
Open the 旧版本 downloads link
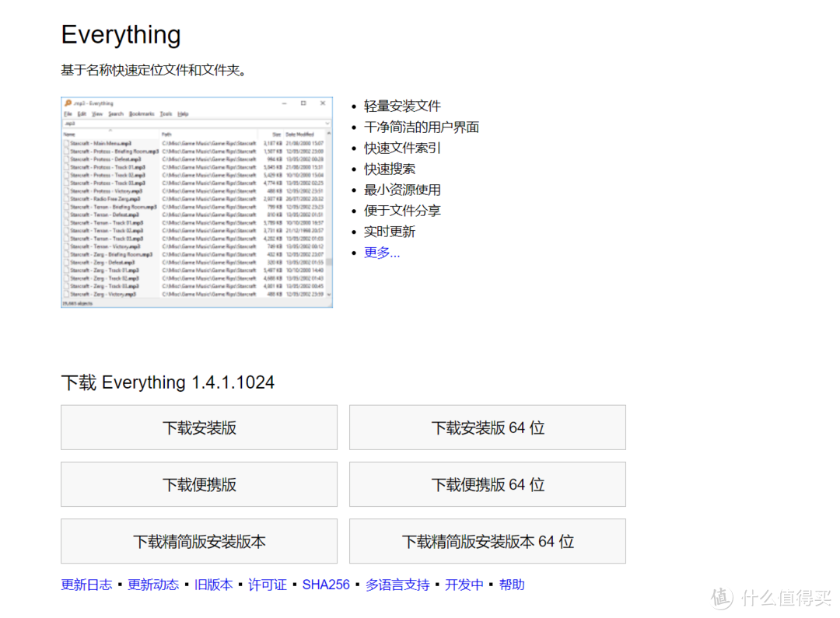(214, 585)
